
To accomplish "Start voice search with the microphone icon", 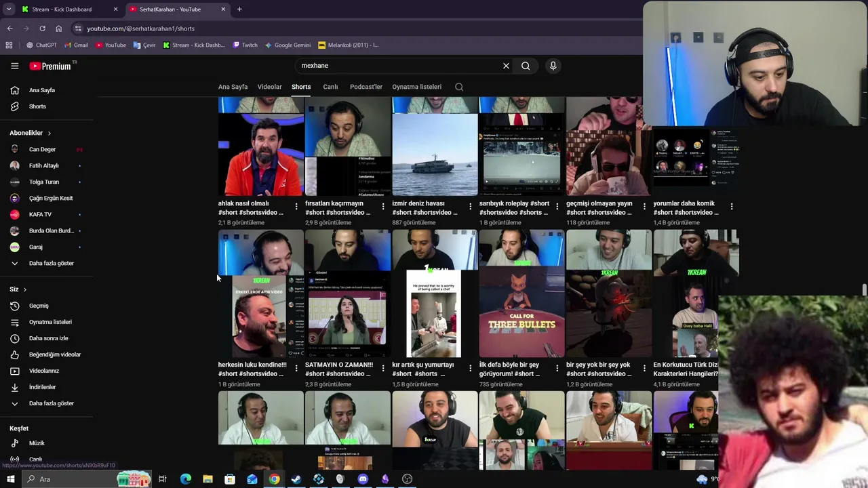I will click(553, 66).
